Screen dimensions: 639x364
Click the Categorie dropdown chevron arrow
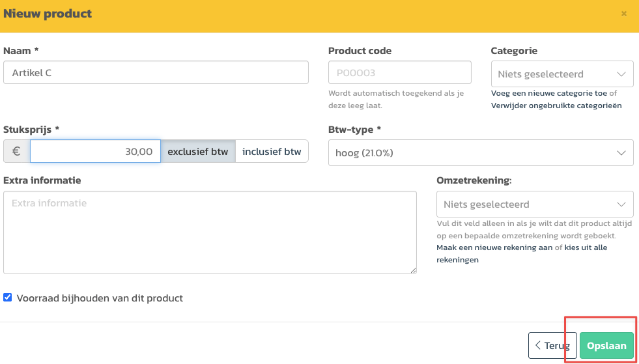(621, 74)
